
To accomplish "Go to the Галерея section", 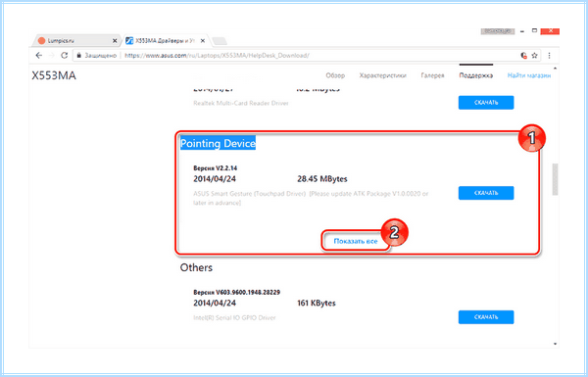I will pyautogui.click(x=432, y=75).
